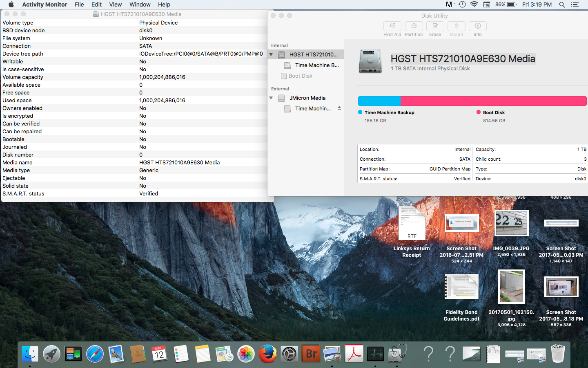Image resolution: width=588 pixels, height=368 pixels.
Task: Open the Edit menu
Action: pos(97,4)
